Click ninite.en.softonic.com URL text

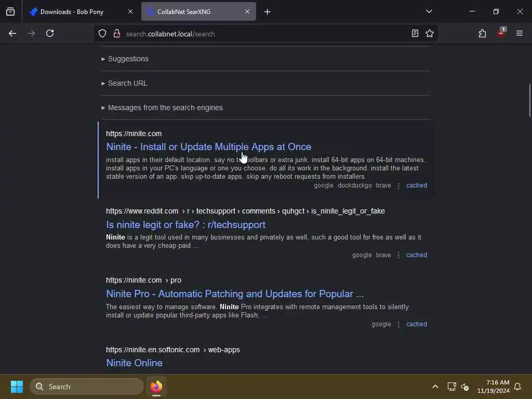tap(172, 350)
